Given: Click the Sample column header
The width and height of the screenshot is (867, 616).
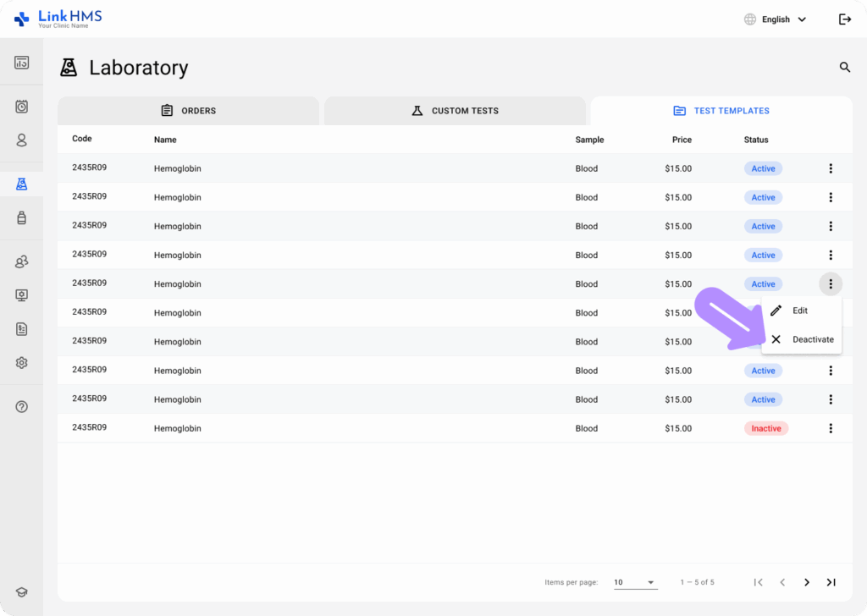Looking at the screenshot, I should pos(589,140).
